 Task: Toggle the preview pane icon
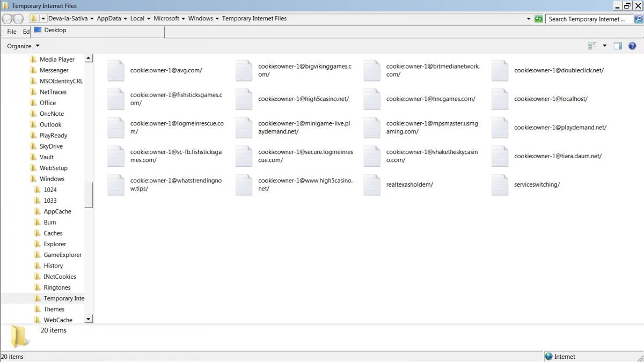pos(618,46)
